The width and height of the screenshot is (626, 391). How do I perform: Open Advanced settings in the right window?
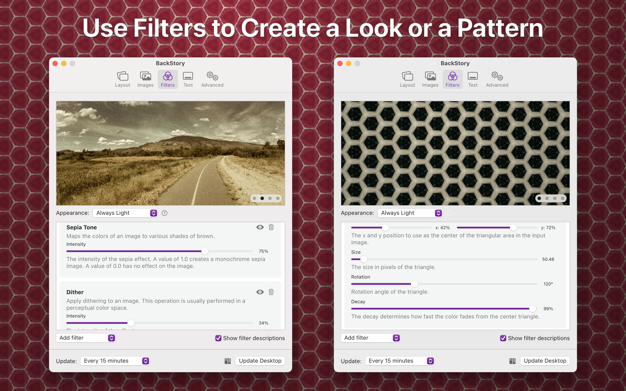coord(497,79)
